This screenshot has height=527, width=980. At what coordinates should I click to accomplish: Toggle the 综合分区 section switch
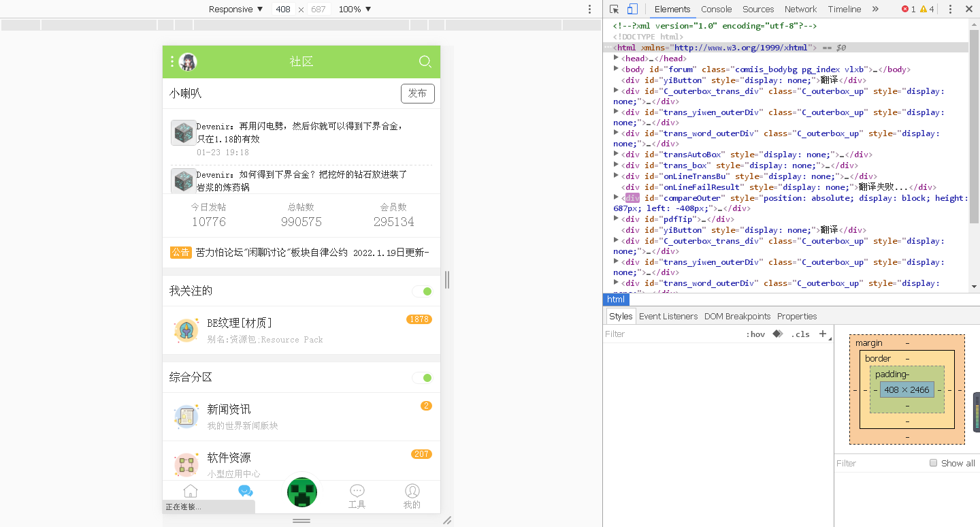pos(423,378)
